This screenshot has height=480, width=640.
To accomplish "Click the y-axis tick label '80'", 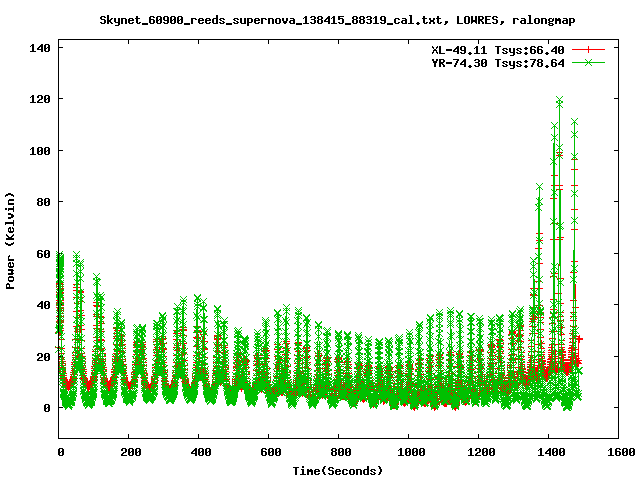I will (x=44, y=202).
